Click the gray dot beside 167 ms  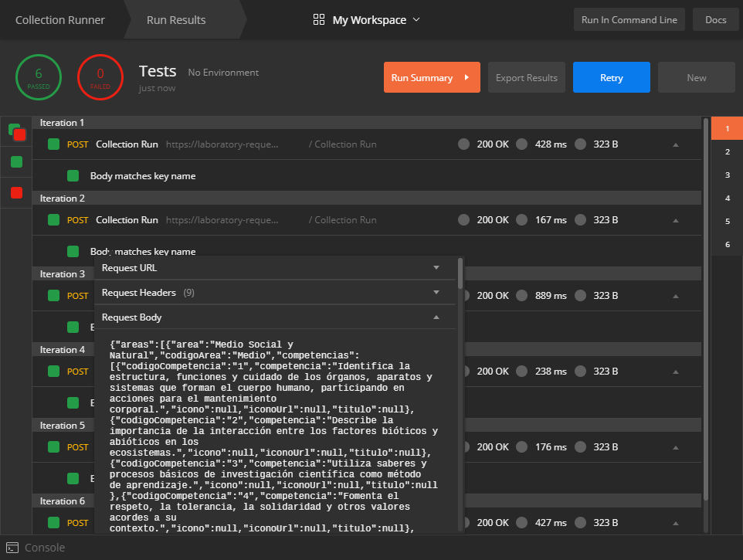(x=521, y=220)
